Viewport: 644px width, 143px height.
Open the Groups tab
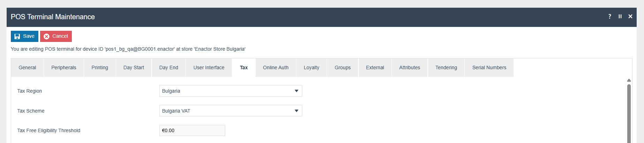[x=342, y=67]
